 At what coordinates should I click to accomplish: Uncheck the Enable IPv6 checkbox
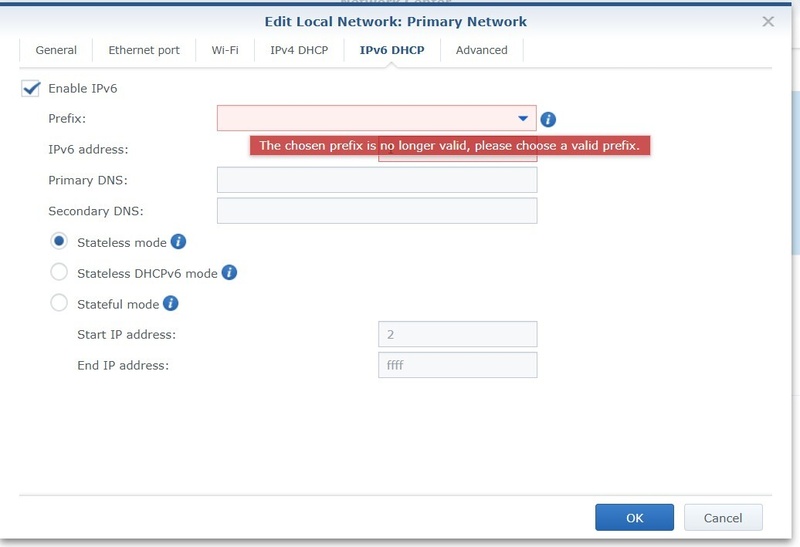(x=31, y=88)
